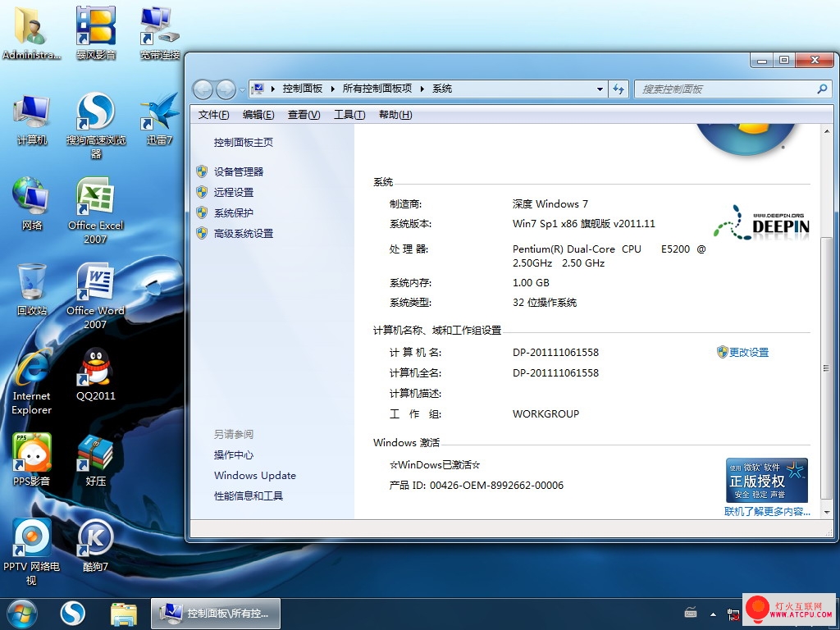Open 文件(F) menu
Viewport: 840px width, 630px height.
pyautogui.click(x=213, y=115)
